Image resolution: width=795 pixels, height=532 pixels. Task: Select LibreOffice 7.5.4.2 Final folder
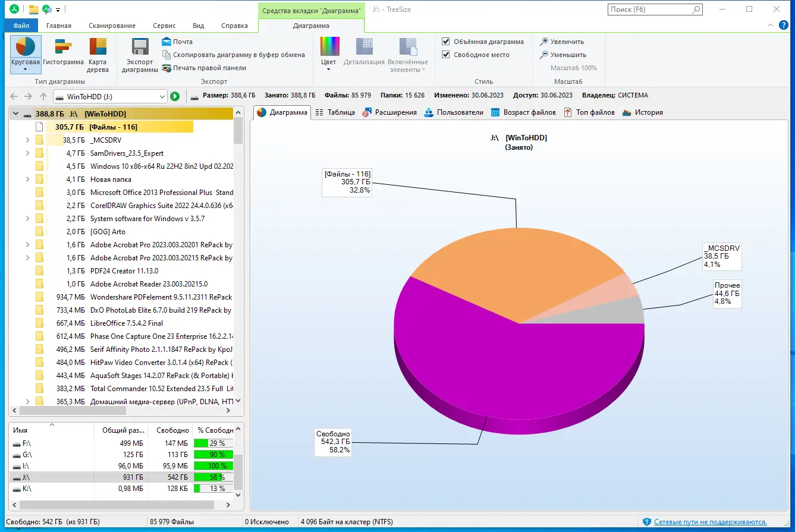click(x=127, y=323)
